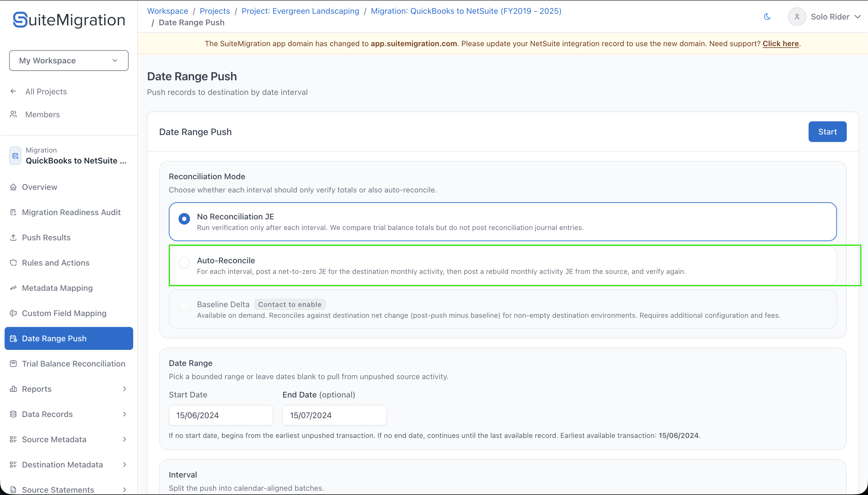Expand the Reports submenu chevron

click(x=125, y=389)
